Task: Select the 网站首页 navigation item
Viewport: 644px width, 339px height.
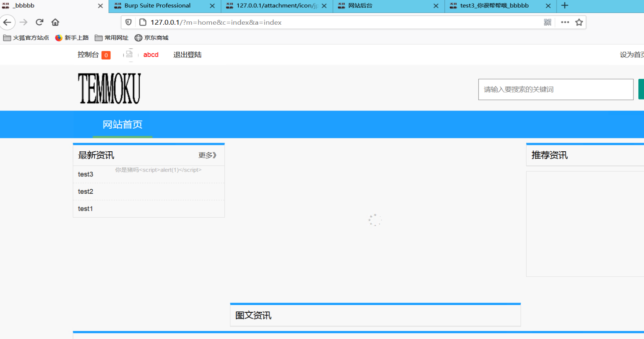Action: (x=122, y=124)
